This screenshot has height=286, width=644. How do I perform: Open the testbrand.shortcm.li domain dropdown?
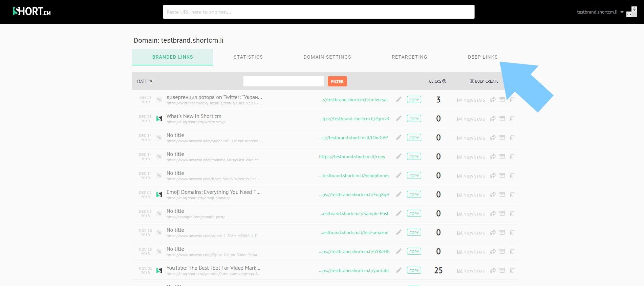600,12
